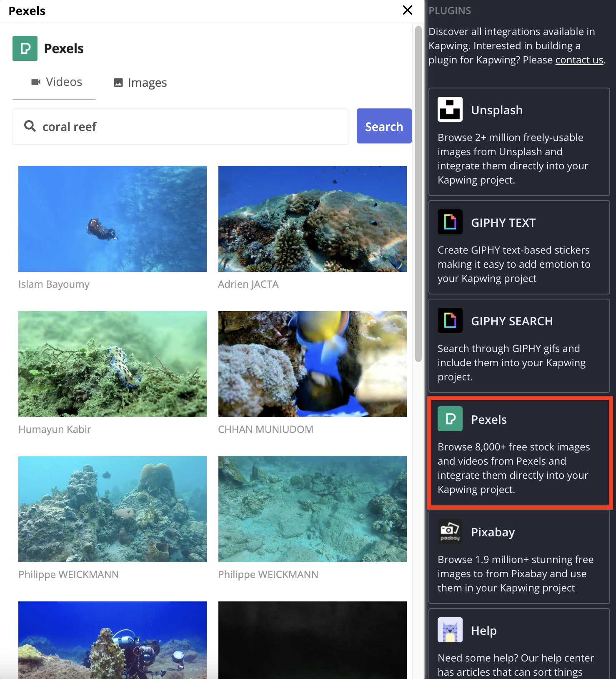Switch to the Images tab
This screenshot has height=679, width=616.
click(140, 83)
